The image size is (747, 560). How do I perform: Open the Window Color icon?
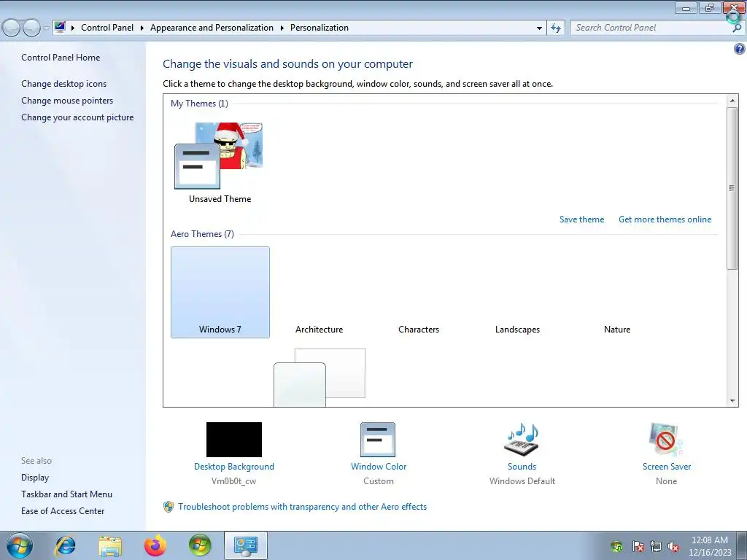378,440
